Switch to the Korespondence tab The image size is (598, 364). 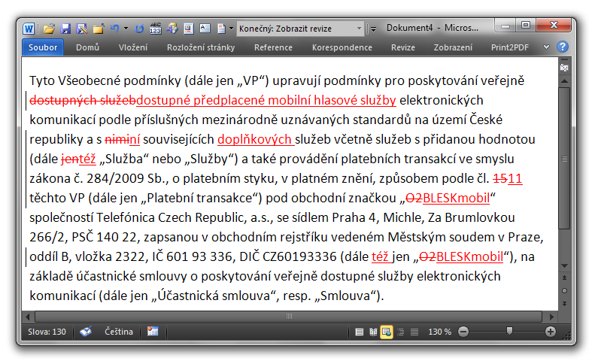tap(341, 47)
